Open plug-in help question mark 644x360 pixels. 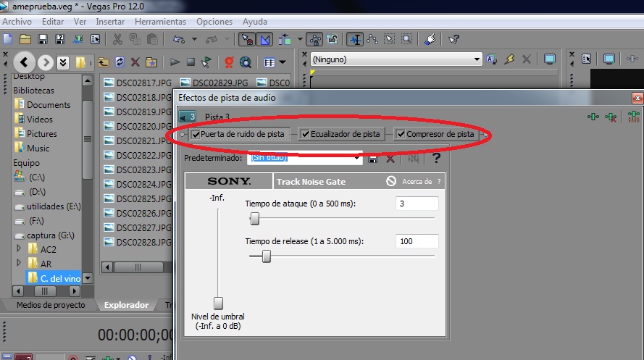click(x=436, y=158)
